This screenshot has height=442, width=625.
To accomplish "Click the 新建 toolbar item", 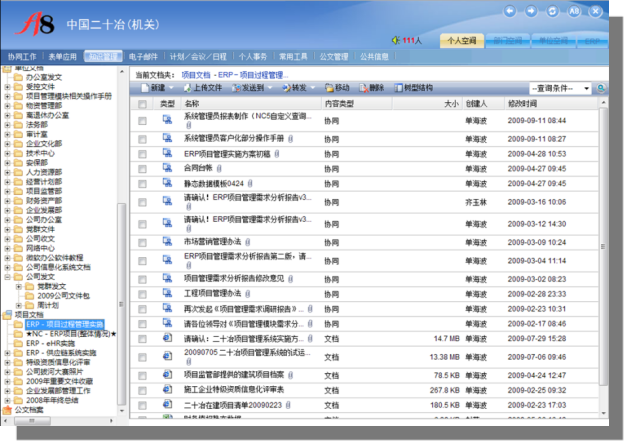I will click(x=154, y=88).
